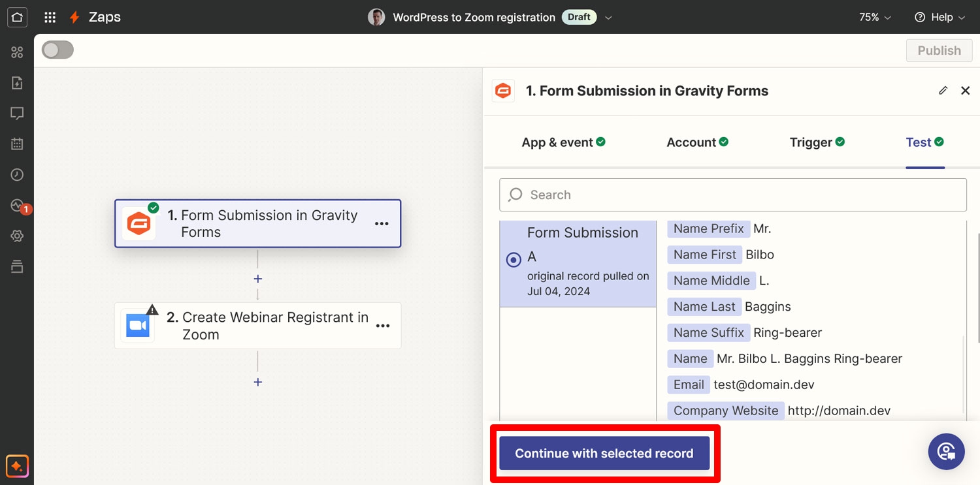Click the Gravity Forms icon on step 1
Viewport: 980px width, 485px height.
[x=139, y=224]
